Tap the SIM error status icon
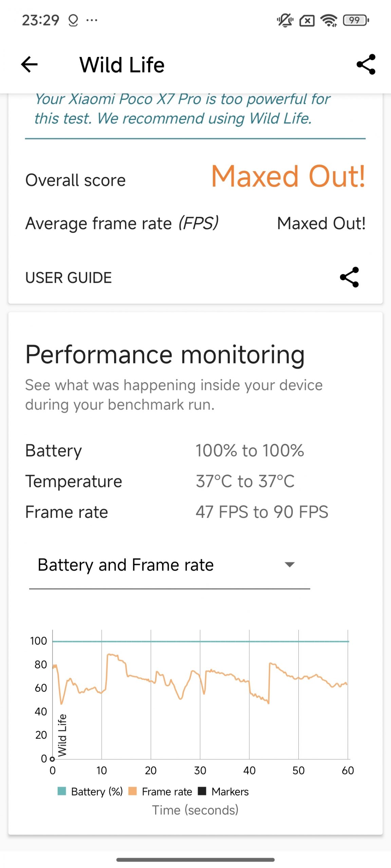Screen dimensions: 391x868 (x=306, y=21)
